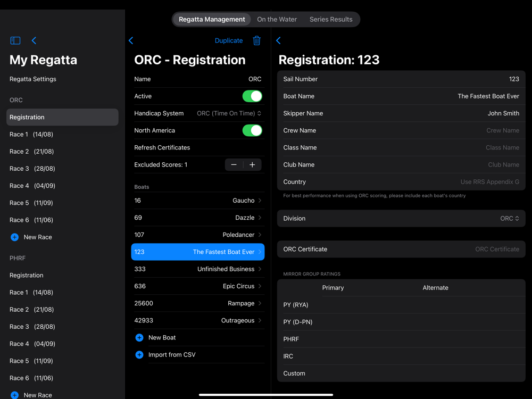532x399 pixels.
Task: Open the Handicap System dropdown
Action: point(229,113)
